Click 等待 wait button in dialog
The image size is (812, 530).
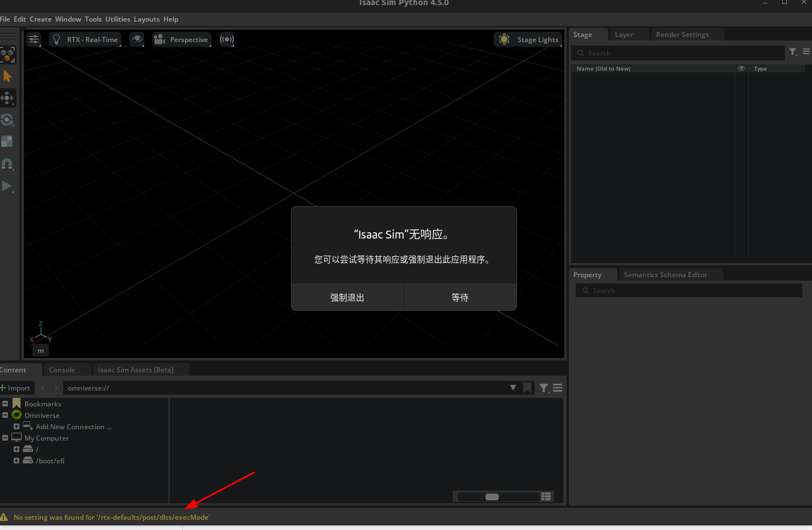(x=460, y=297)
